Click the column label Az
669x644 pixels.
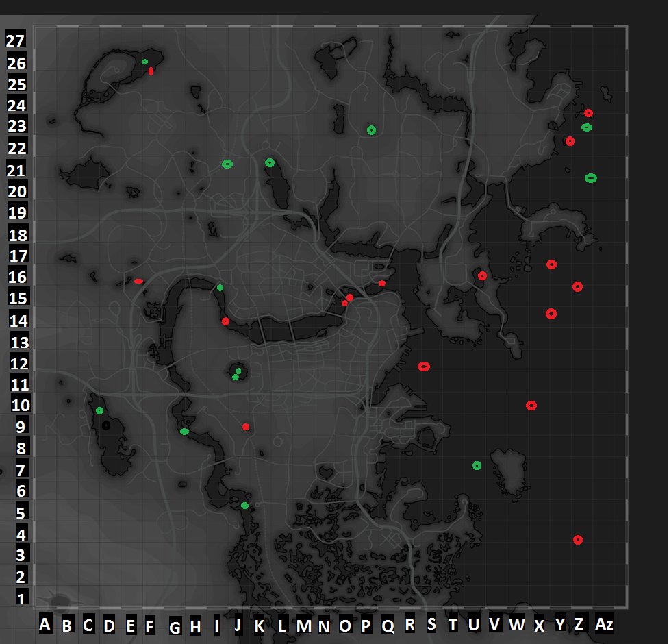[604, 624]
